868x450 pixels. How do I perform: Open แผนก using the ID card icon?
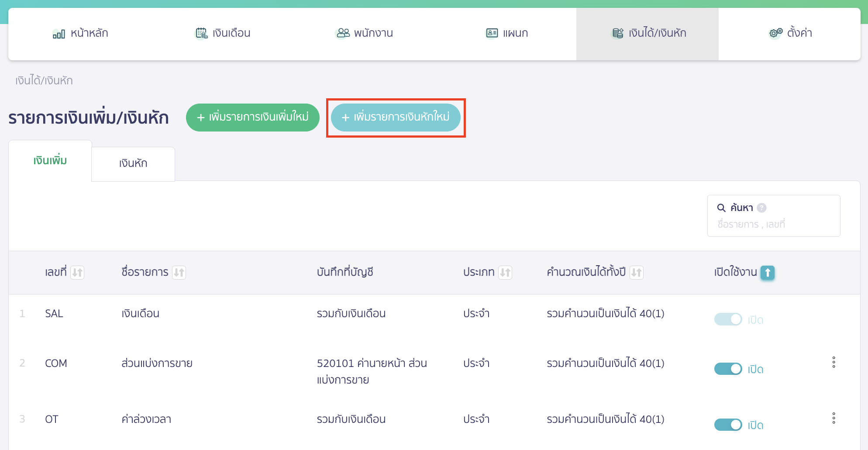pos(492,32)
